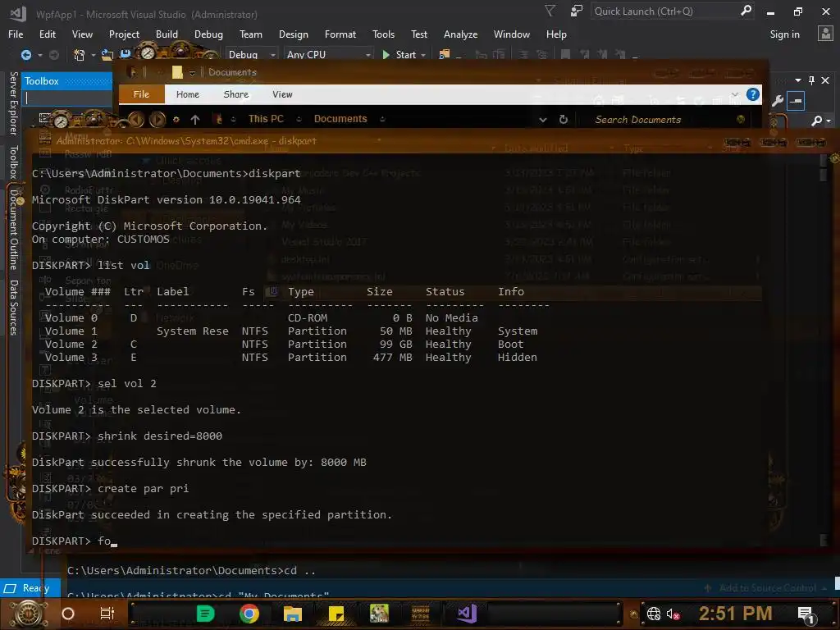840x630 pixels.
Task: Select the Explorer File ribbon tab
Action: pos(141,94)
